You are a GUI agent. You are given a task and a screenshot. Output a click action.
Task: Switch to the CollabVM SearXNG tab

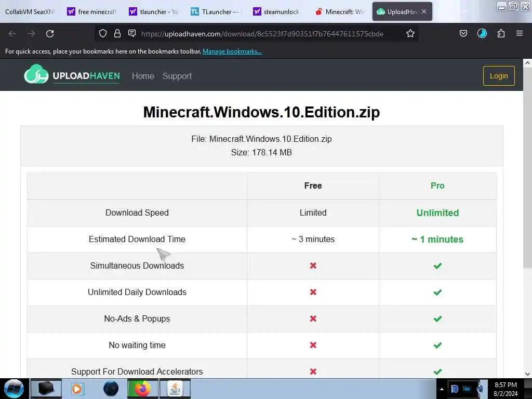click(x=30, y=12)
